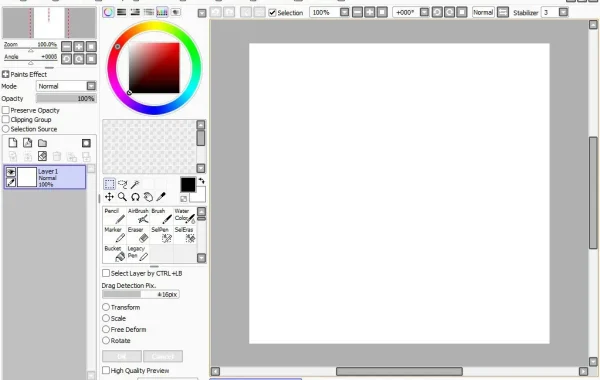Create a new normal layer
This screenshot has width=600, height=380.
tap(13, 143)
